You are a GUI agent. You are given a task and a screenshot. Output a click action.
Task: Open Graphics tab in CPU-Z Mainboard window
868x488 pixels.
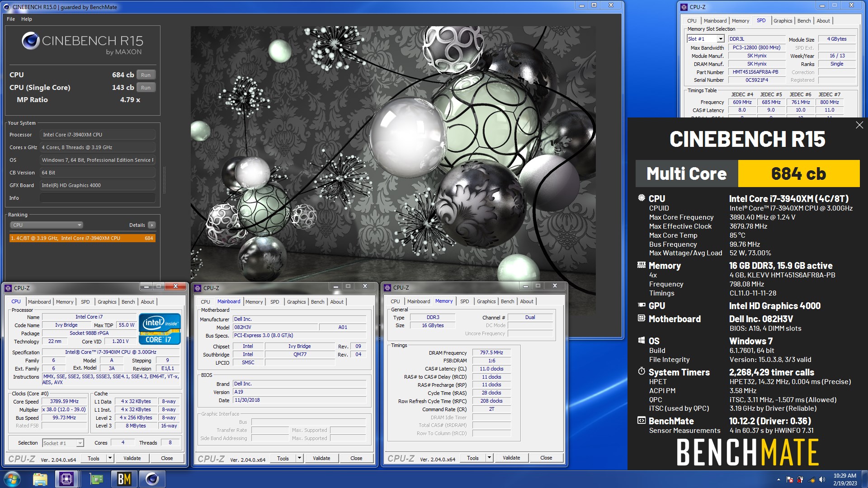click(x=297, y=302)
